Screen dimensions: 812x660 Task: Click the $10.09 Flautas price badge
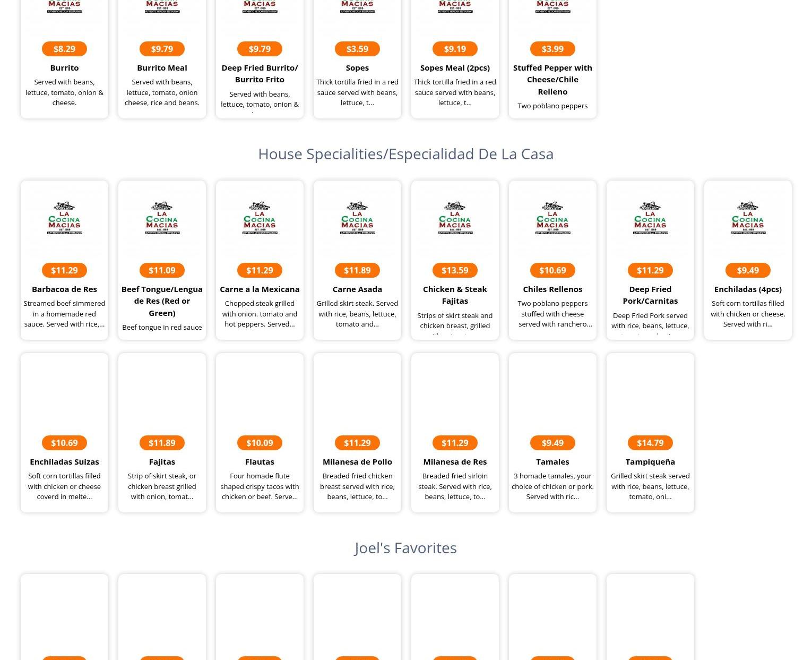(x=260, y=443)
